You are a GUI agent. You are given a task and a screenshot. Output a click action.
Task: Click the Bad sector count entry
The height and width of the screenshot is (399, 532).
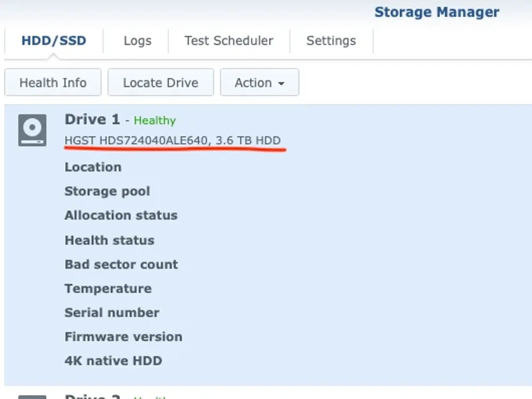pyautogui.click(x=121, y=264)
